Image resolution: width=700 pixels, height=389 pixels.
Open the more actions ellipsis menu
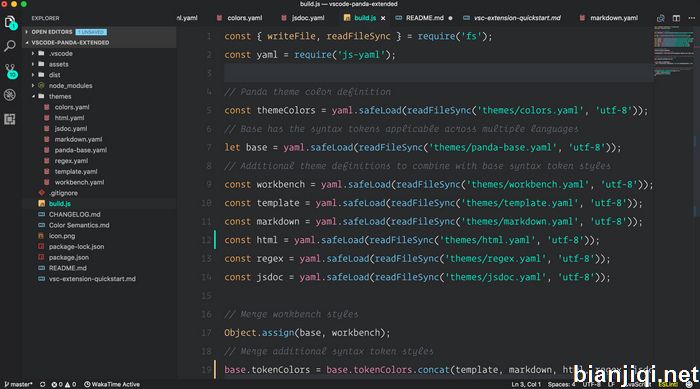[x=692, y=18]
